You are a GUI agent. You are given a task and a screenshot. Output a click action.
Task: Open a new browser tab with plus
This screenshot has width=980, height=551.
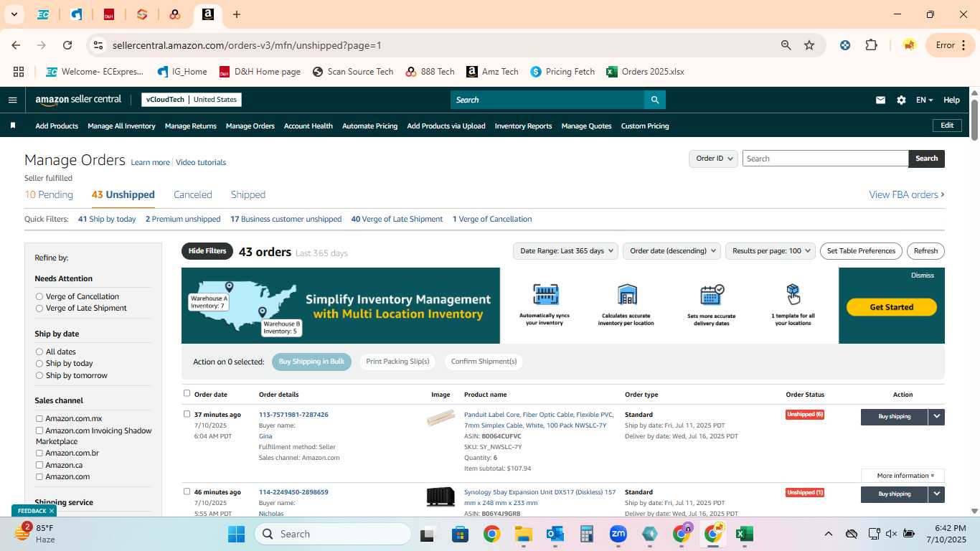[237, 14]
